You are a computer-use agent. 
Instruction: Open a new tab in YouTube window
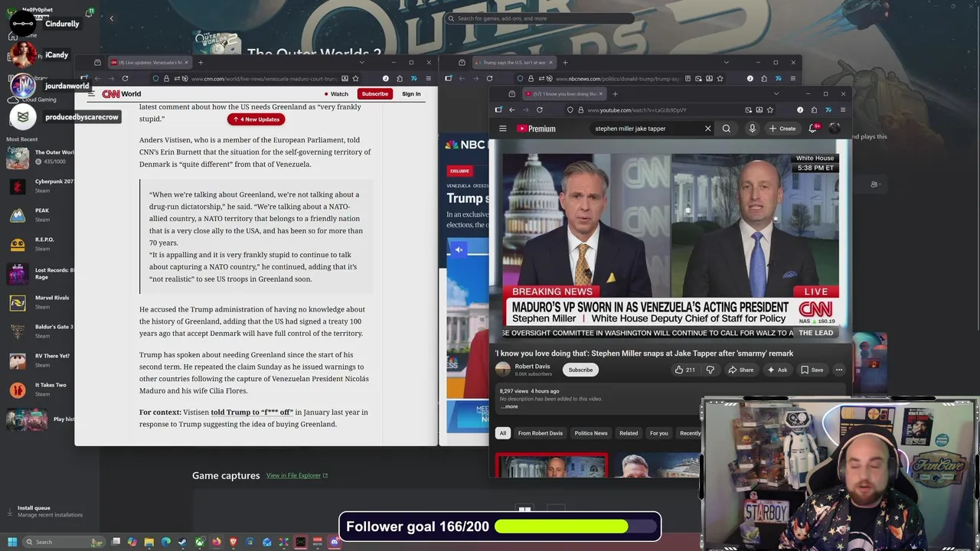pyautogui.click(x=616, y=93)
